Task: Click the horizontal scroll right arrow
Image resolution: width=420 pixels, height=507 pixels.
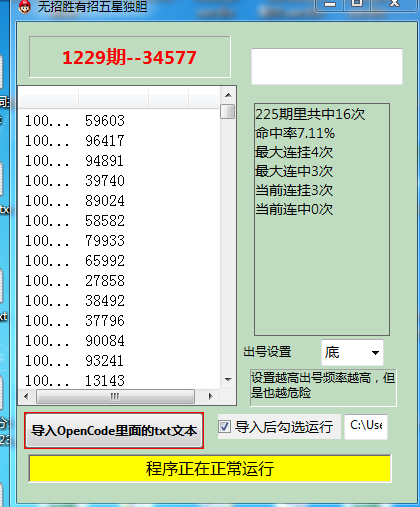Action: 210,396
